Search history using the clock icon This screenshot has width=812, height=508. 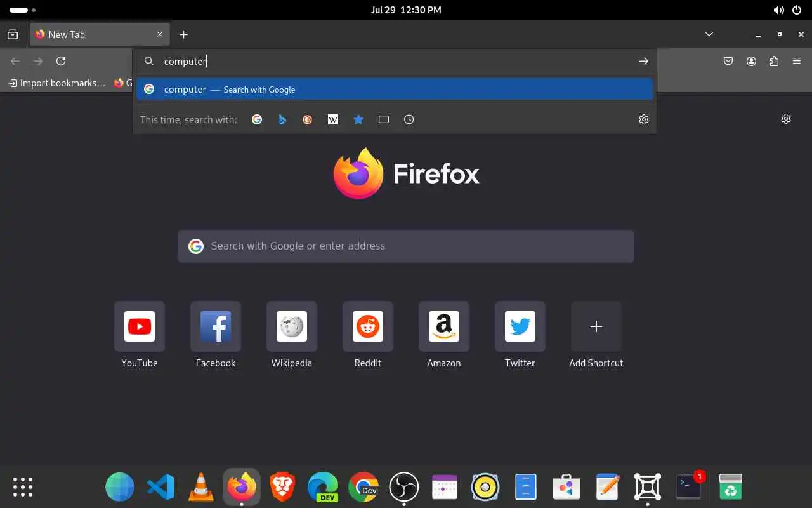click(x=409, y=119)
